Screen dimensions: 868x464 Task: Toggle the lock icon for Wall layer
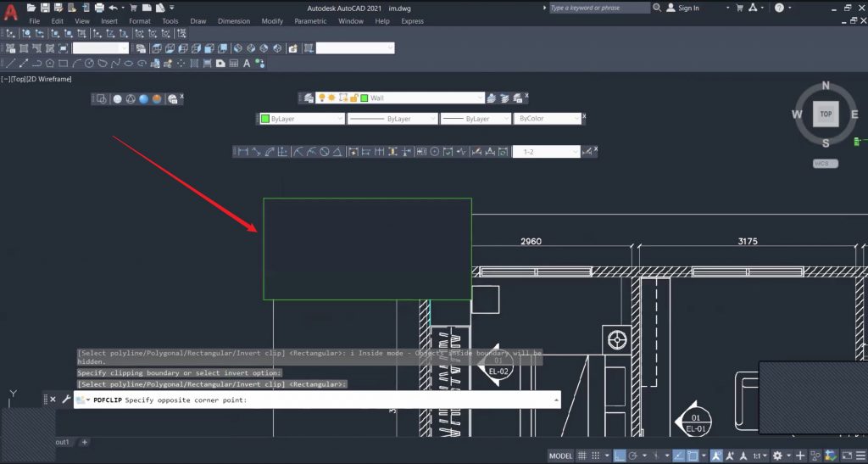[353, 98]
